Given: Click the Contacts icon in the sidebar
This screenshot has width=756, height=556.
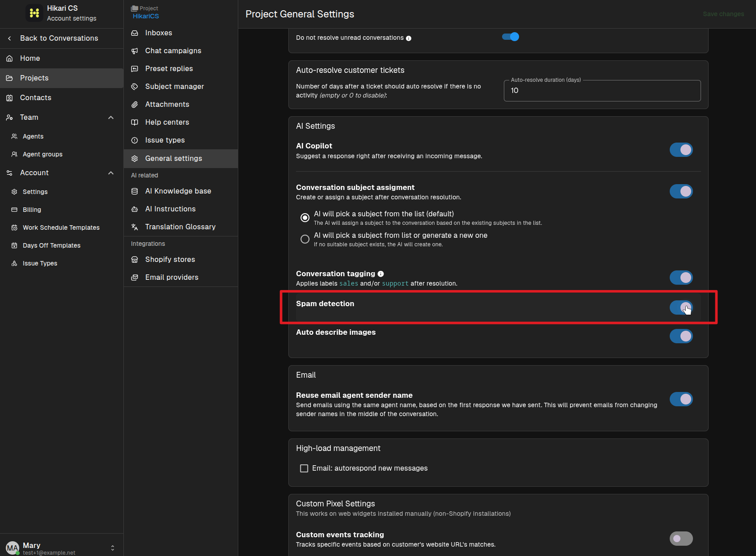Looking at the screenshot, I should click(x=9, y=97).
